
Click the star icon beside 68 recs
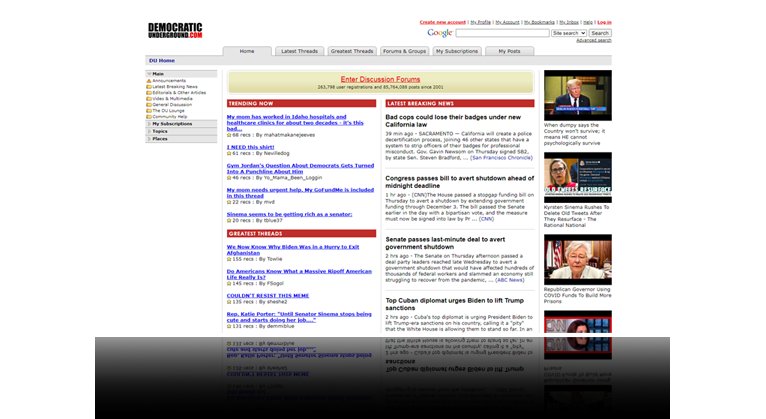click(x=229, y=135)
